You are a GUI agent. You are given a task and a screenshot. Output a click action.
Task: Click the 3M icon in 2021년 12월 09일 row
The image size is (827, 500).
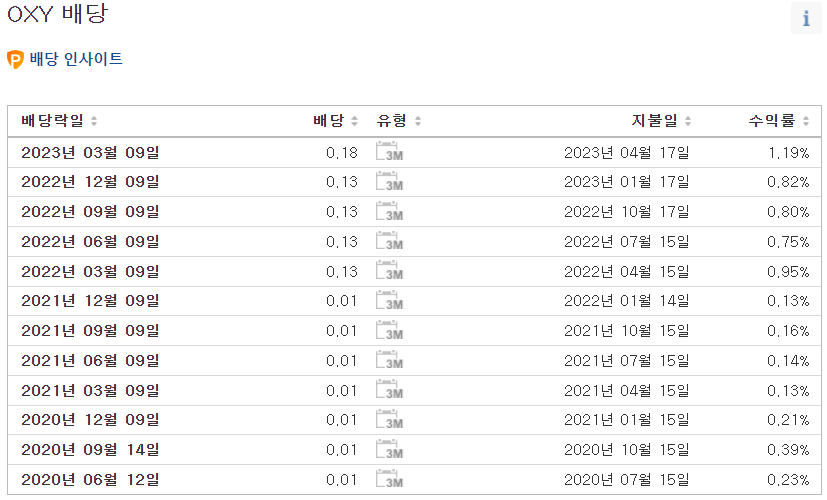[x=389, y=301]
